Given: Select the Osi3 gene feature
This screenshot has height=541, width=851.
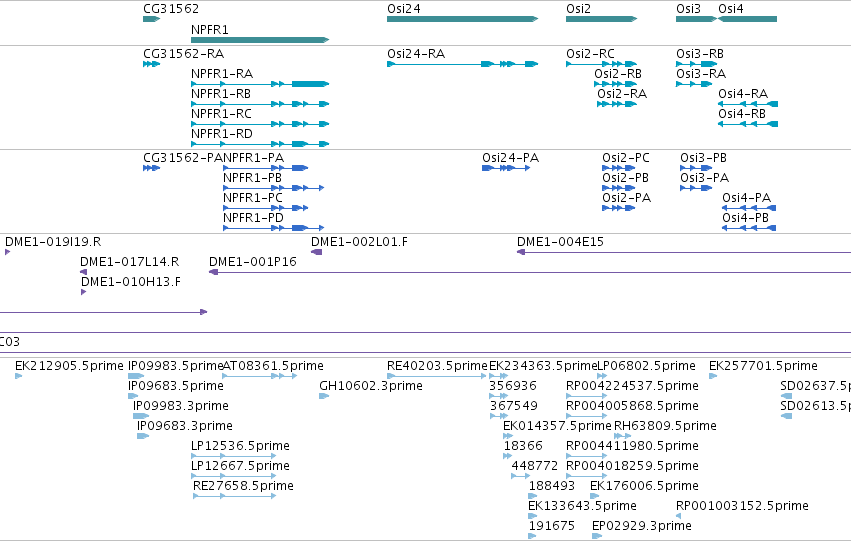Looking at the screenshot, I should (696, 19).
